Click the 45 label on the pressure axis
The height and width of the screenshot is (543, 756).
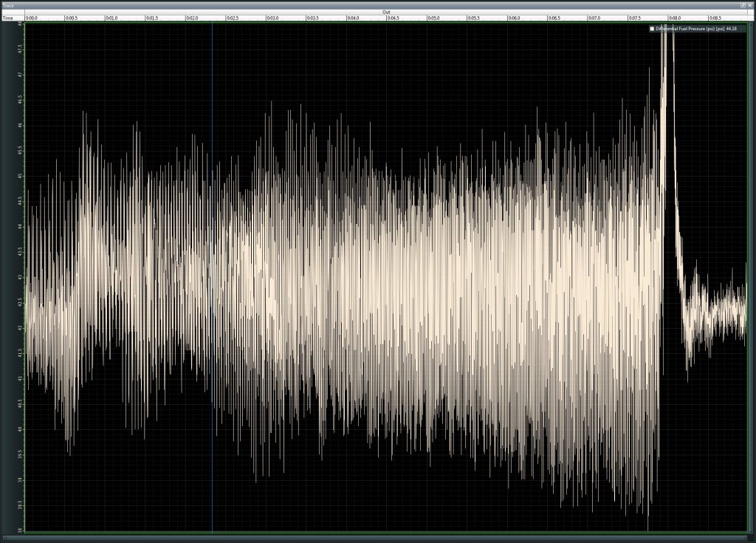pyautogui.click(x=20, y=176)
